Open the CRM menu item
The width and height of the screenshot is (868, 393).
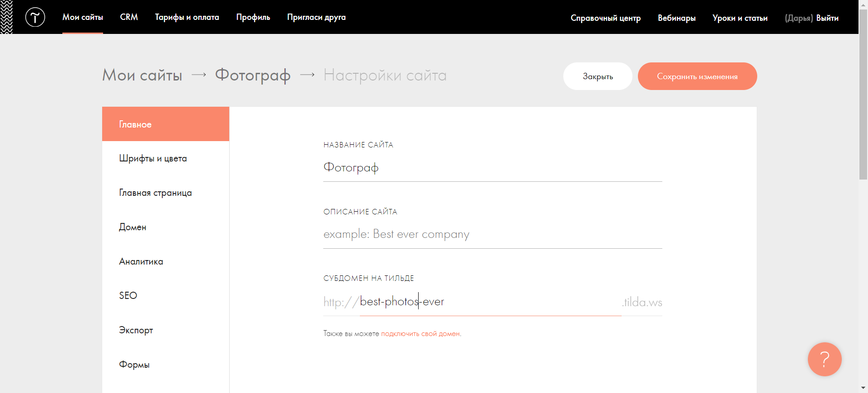tap(129, 17)
